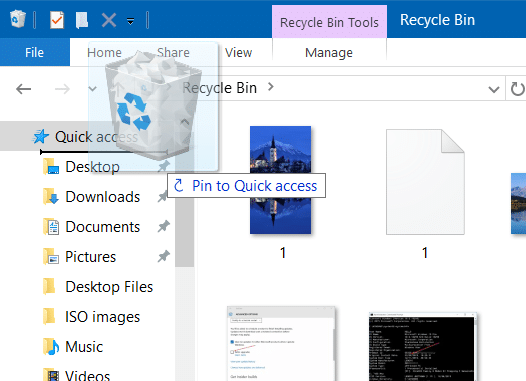
Task: Select the Recycle Bin Tools contextual tab
Action: coord(329,22)
